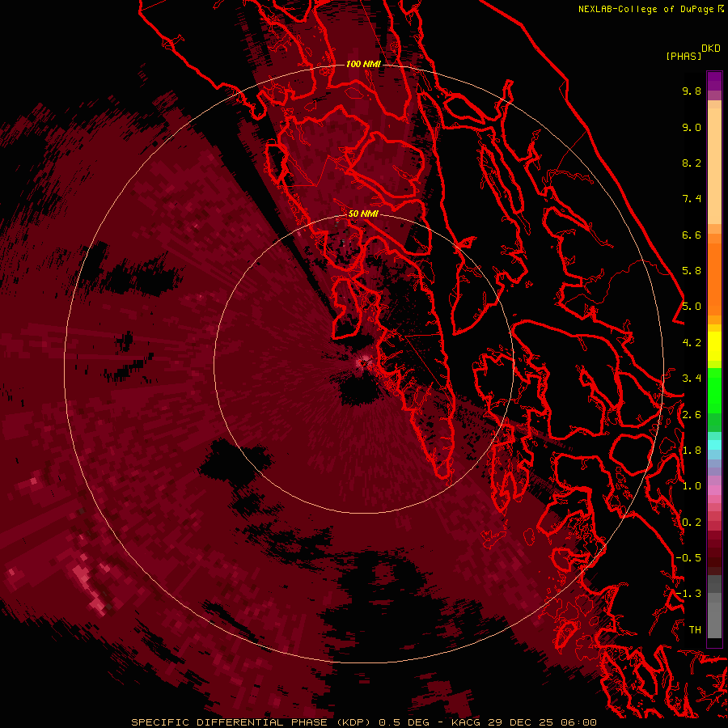
Task: Pick the orange segment of the color bar
Action: point(714,278)
